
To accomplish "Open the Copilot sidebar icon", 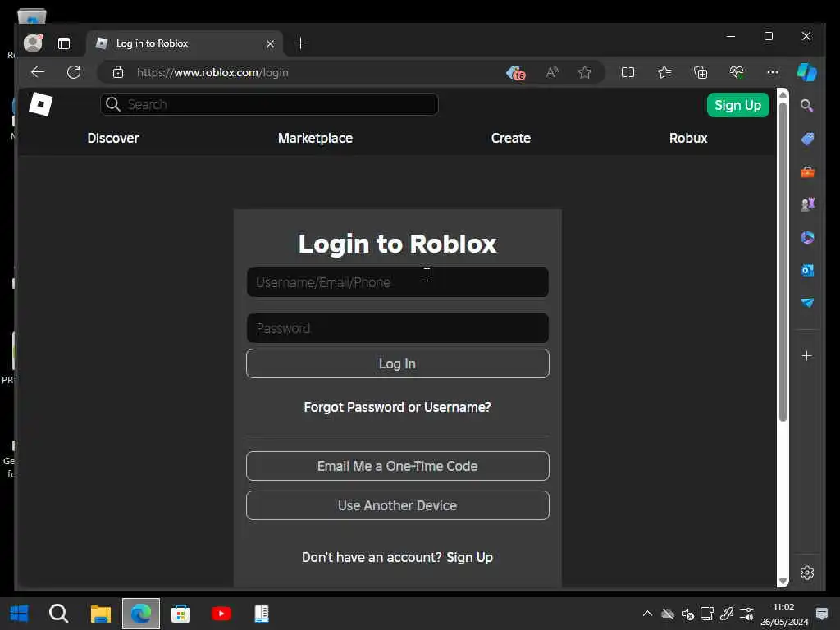I will [807, 72].
